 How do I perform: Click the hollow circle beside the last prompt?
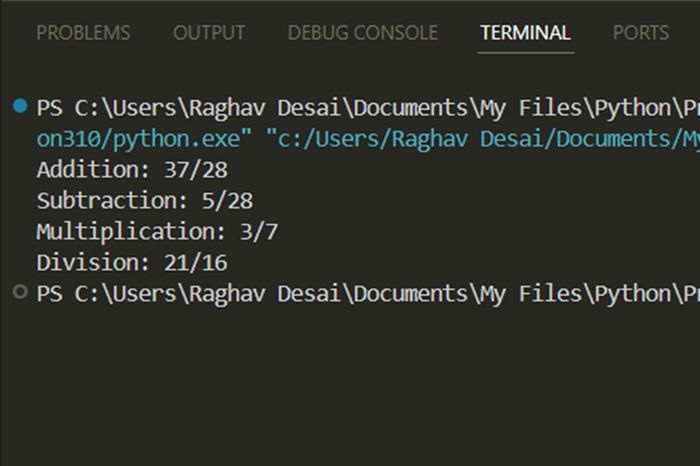(20, 292)
